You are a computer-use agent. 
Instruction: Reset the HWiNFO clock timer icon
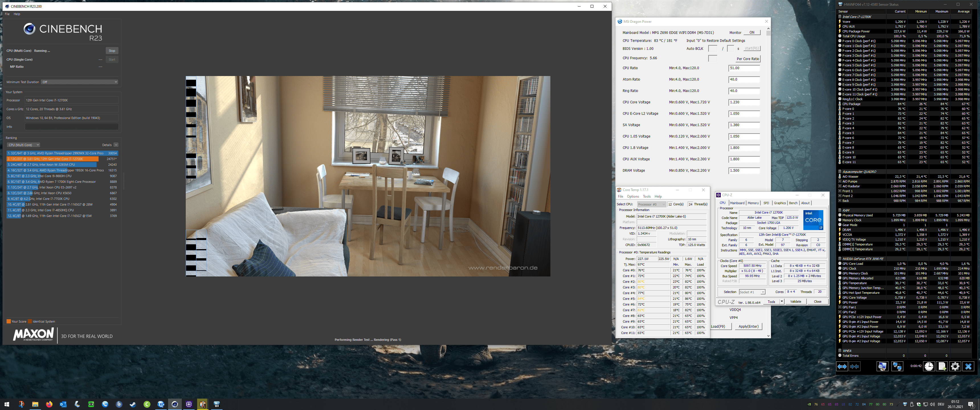[x=929, y=366]
